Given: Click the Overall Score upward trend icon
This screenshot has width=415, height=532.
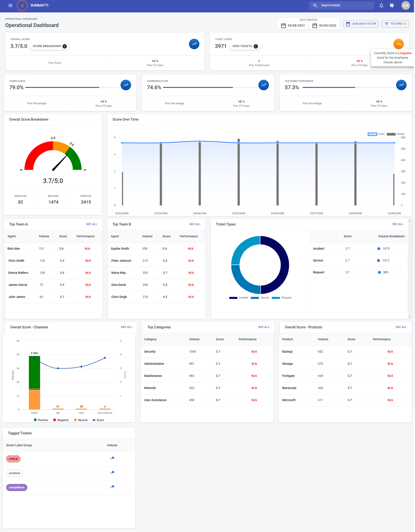Looking at the screenshot, I should [x=194, y=44].
